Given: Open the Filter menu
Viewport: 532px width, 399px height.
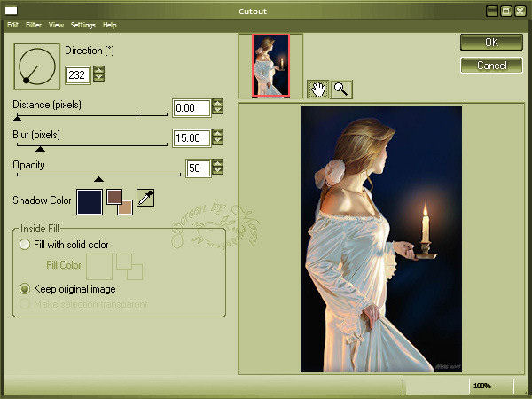Looking at the screenshot, I should point(33,25).
